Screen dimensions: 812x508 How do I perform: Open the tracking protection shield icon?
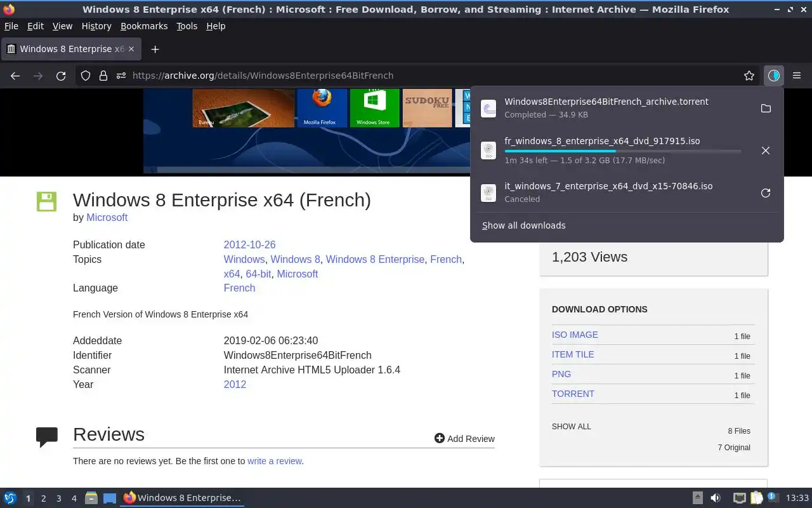click(86, 76)
